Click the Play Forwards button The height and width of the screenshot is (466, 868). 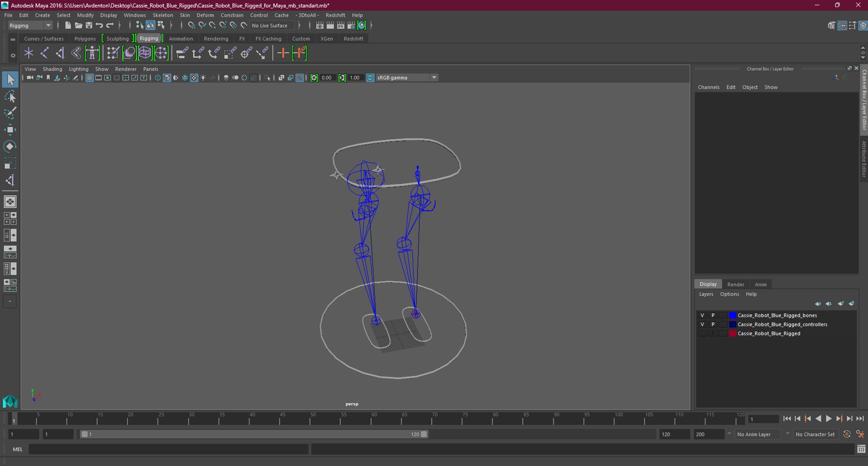tap(828, 419)
